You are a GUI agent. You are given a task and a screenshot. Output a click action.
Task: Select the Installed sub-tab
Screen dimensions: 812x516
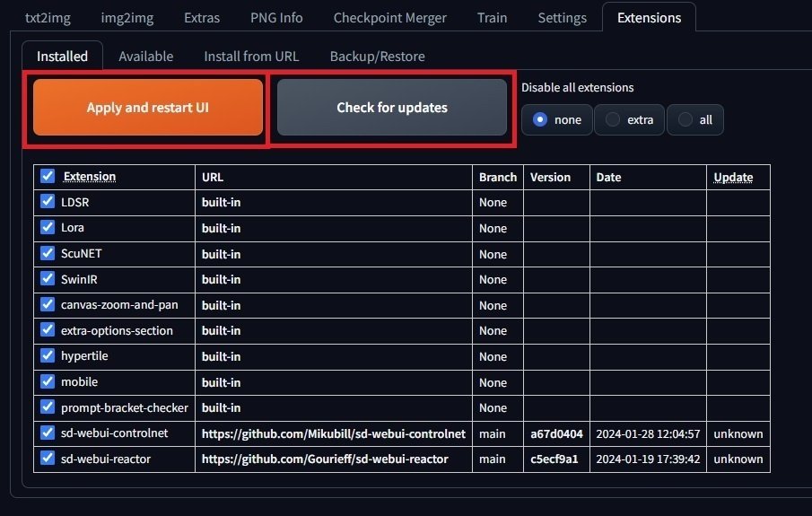coord(62,56)
